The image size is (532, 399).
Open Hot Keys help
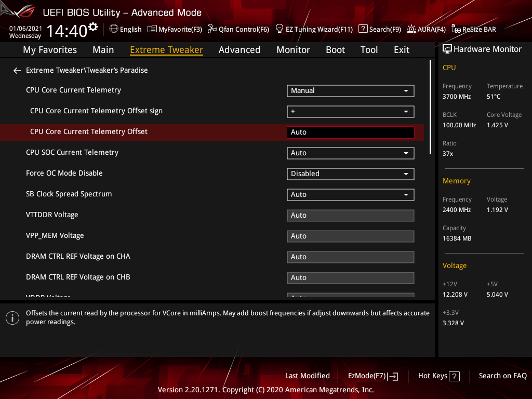(x=438, y=376)
